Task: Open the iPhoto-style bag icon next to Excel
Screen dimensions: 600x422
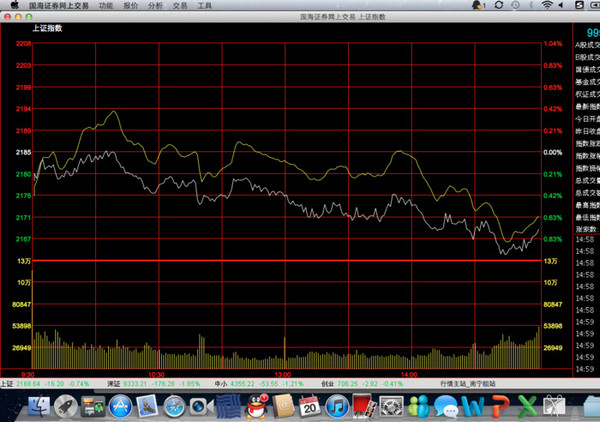Action: tap(554, 407)
